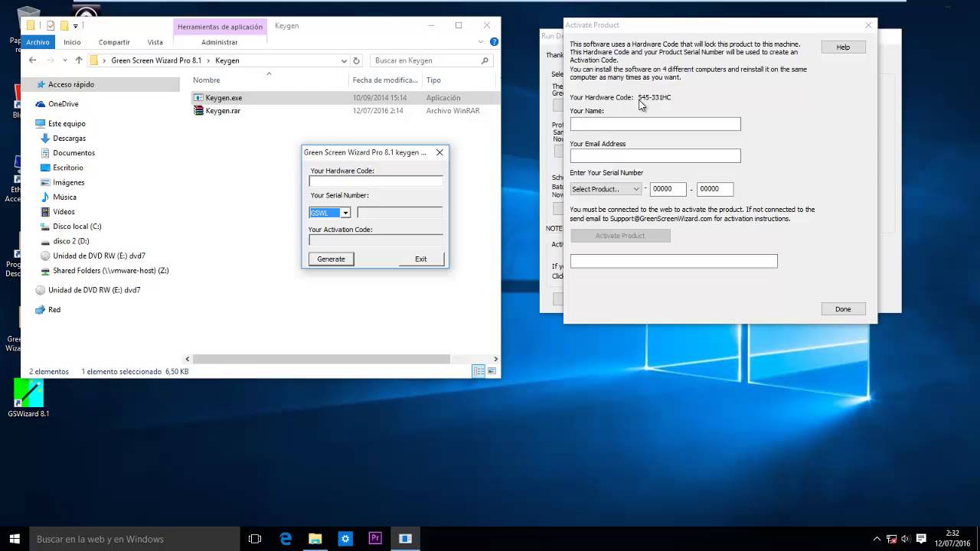Click the Your Email Address field
This screenshot has width=980, height=551.
click(x=655, y=156)
